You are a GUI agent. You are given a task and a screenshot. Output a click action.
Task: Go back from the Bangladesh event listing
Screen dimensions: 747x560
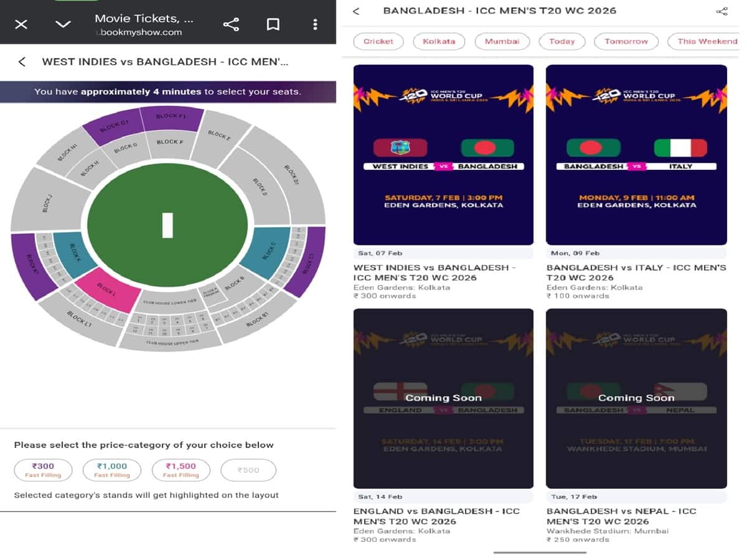tap(356, 11)
